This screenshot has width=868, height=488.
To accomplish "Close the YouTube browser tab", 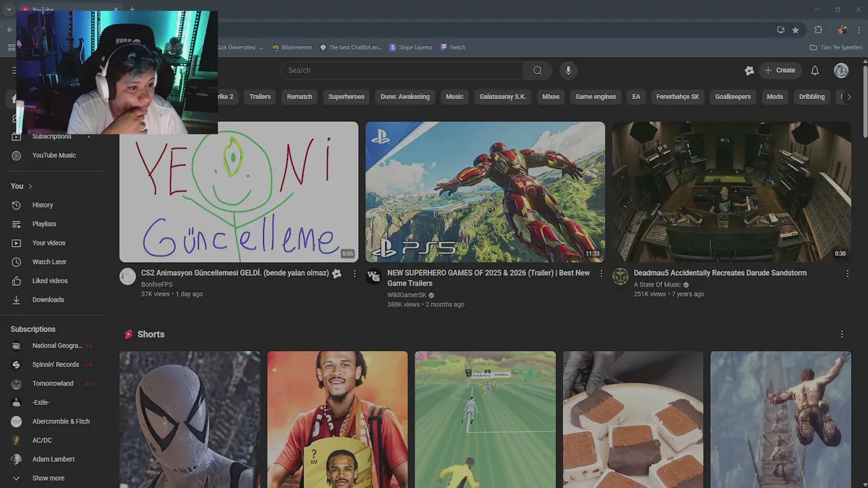I will click(x=115, y=9).
